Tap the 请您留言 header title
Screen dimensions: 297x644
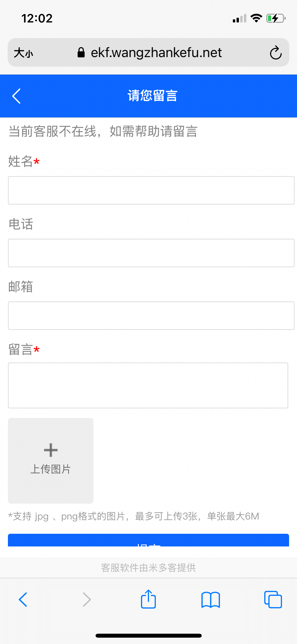(152, 96)
